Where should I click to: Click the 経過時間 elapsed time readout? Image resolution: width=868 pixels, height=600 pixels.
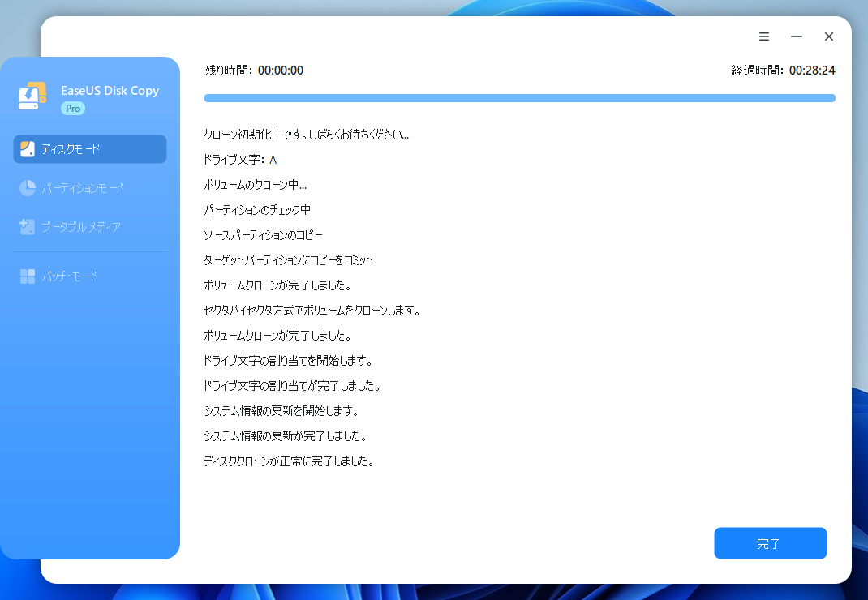pyautogui.click(x=783, y=71)
